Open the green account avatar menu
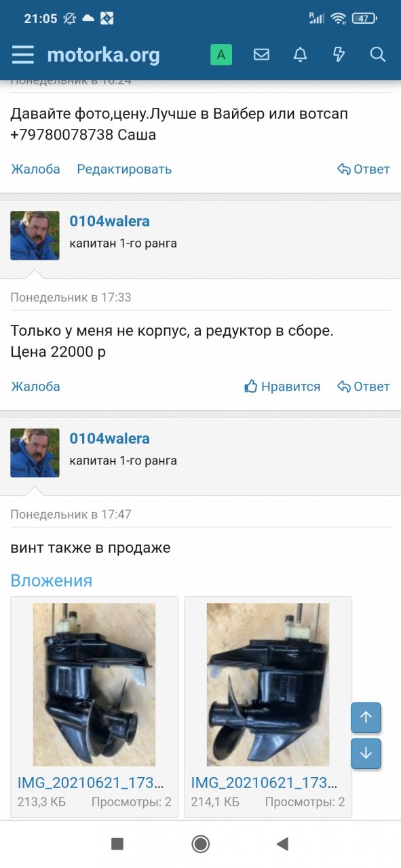Image resolution: width=401 pixels, height=868 pixels. pos(221,55)
